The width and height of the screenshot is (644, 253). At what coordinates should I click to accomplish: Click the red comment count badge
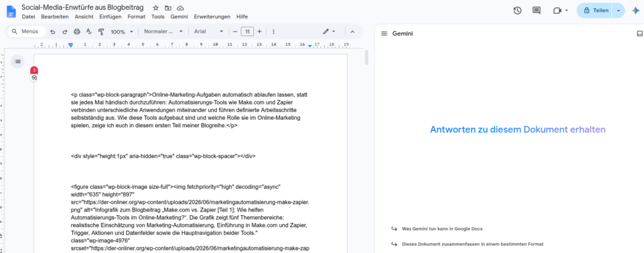34,70
